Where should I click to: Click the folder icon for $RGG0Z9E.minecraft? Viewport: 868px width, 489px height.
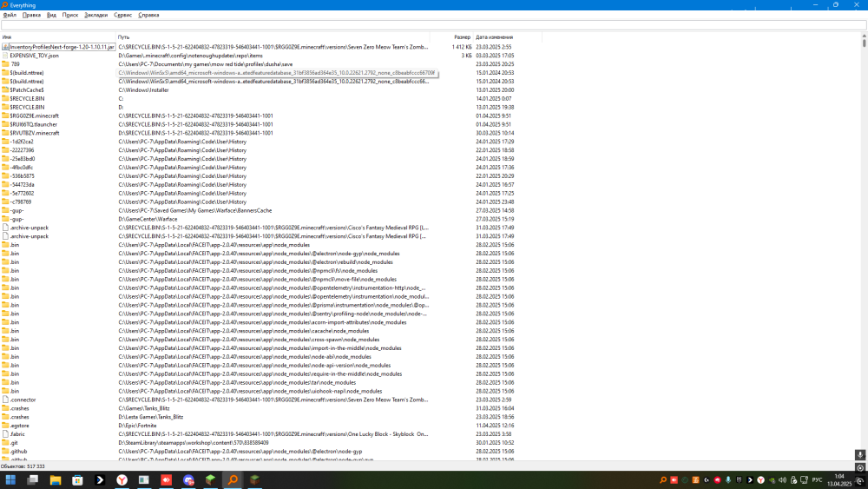point(5,116)
